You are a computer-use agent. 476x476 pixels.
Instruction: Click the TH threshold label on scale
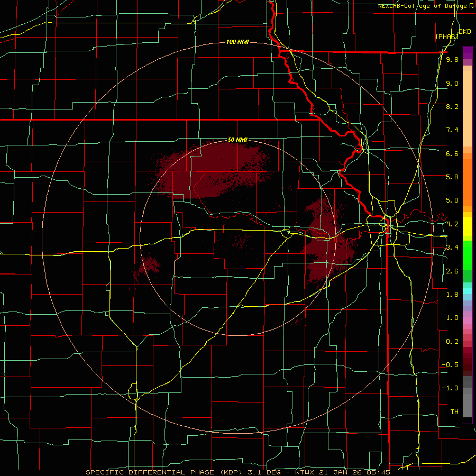(x=454, y=412)
